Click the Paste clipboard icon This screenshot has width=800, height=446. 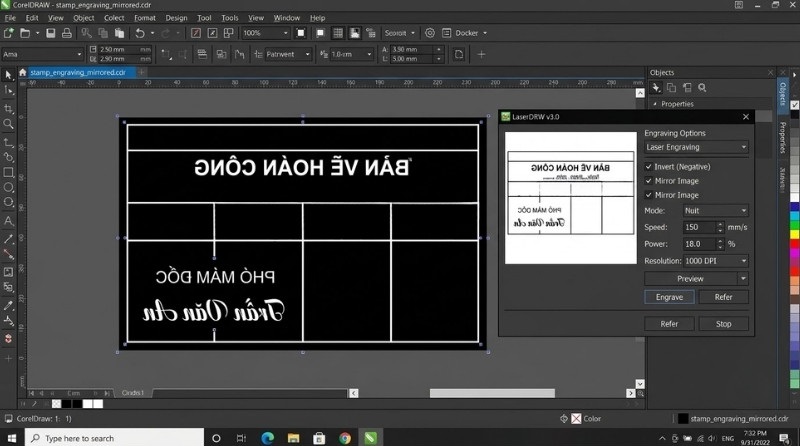[x=119, y=33]
